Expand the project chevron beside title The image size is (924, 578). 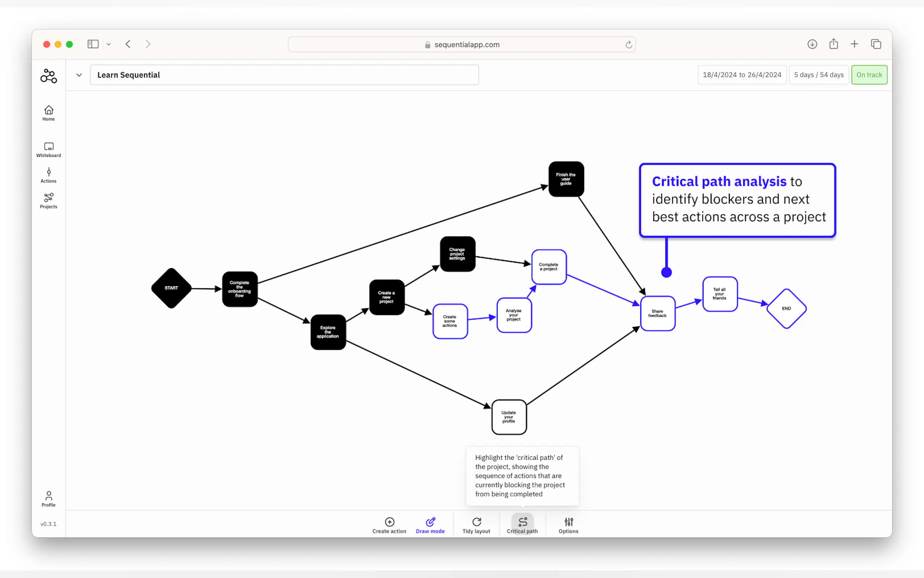tap(79, 75)
